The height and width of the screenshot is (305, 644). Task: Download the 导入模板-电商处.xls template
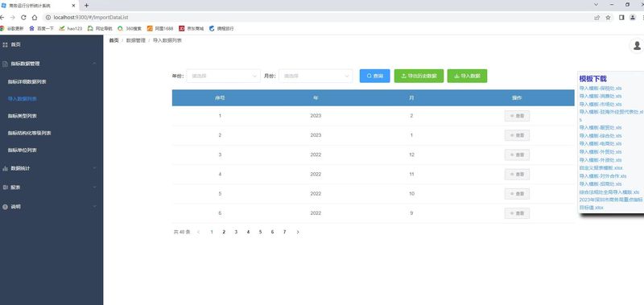601,144
